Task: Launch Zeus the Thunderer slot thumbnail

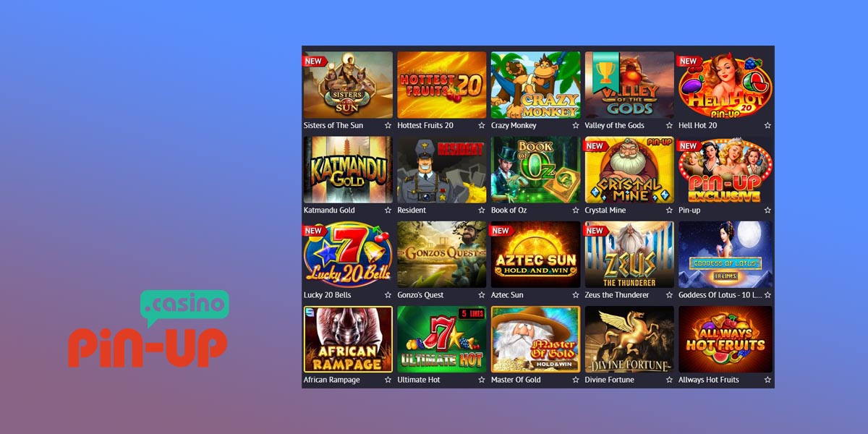Action: [629, 255]
